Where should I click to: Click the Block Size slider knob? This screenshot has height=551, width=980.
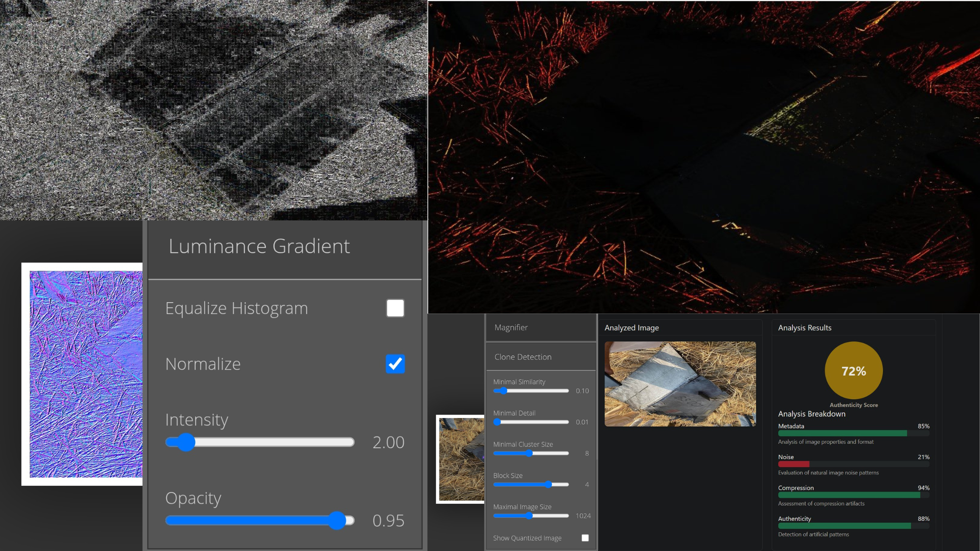tap(549, 485)
